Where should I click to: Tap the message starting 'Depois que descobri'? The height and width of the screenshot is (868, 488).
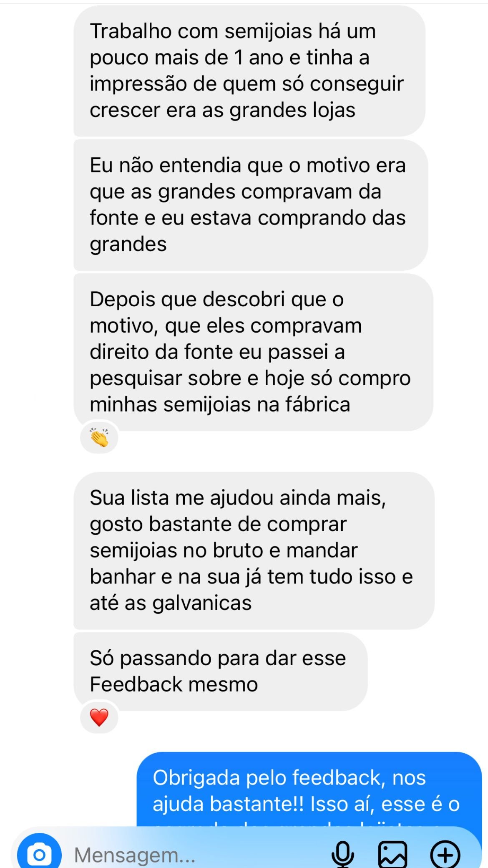(x=253, y=351)
